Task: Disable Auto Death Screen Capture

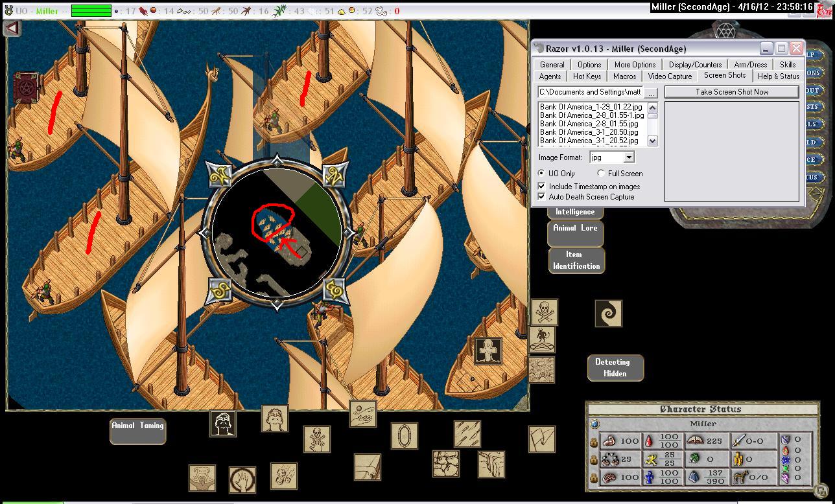Action: coord(542,197)
